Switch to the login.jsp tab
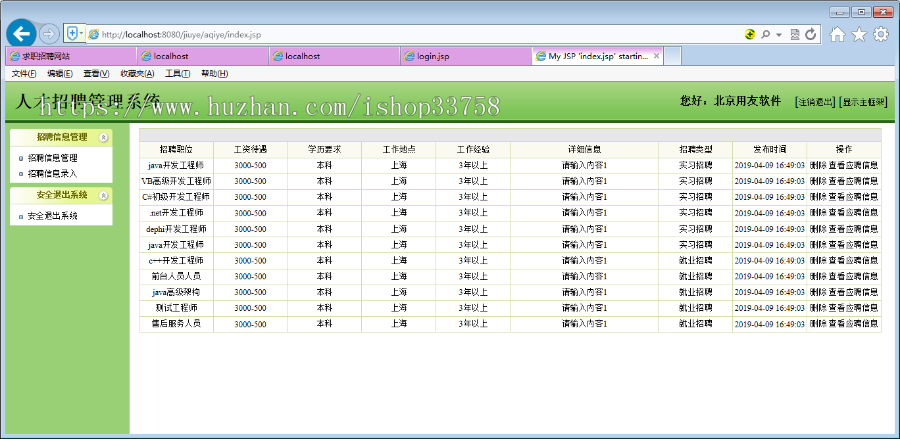900x439 pixels. click(x=466, y=56)
